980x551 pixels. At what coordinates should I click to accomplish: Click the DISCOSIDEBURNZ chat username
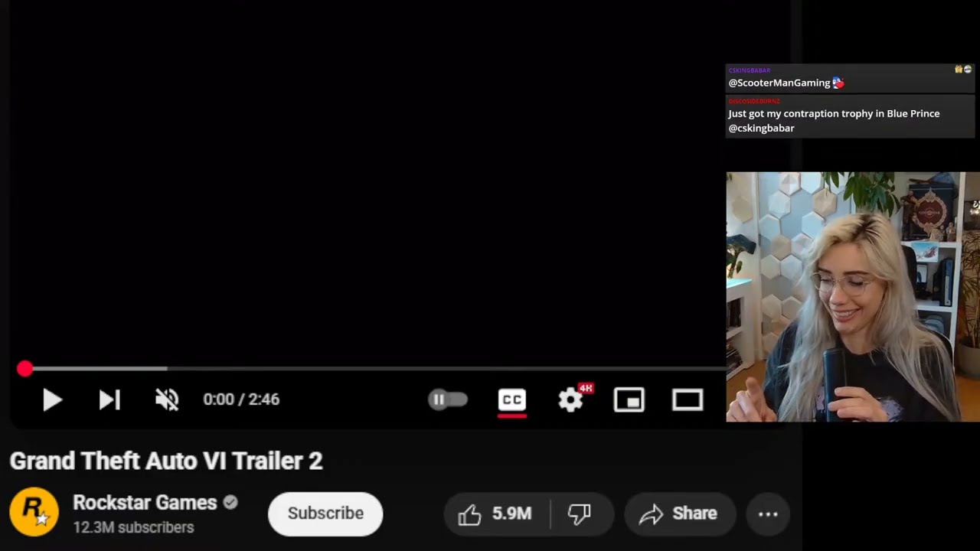tap(754, 101)
